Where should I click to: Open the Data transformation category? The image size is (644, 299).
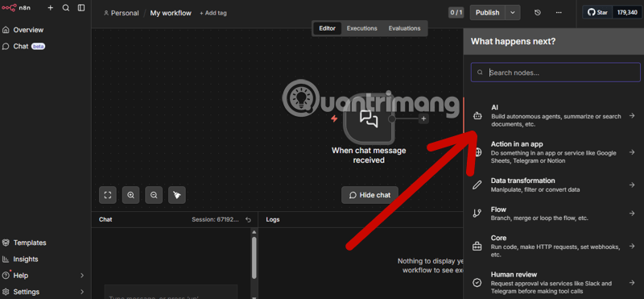[554, 185]
